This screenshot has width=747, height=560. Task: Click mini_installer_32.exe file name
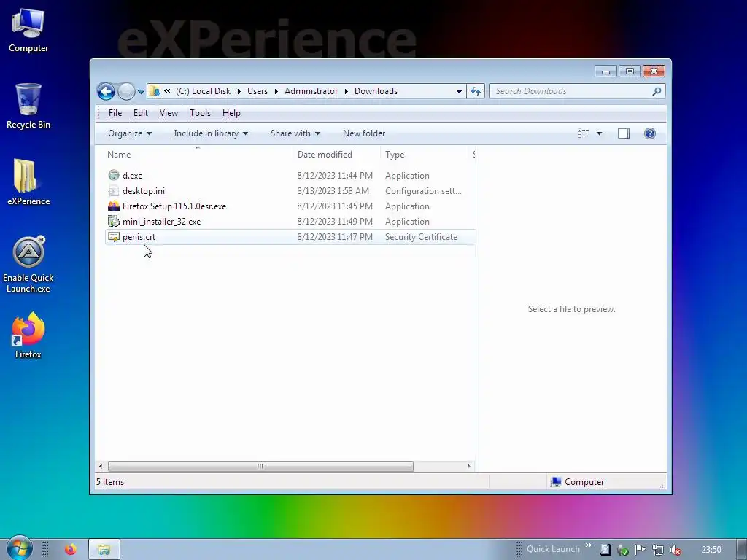click(x=161, y=222)
